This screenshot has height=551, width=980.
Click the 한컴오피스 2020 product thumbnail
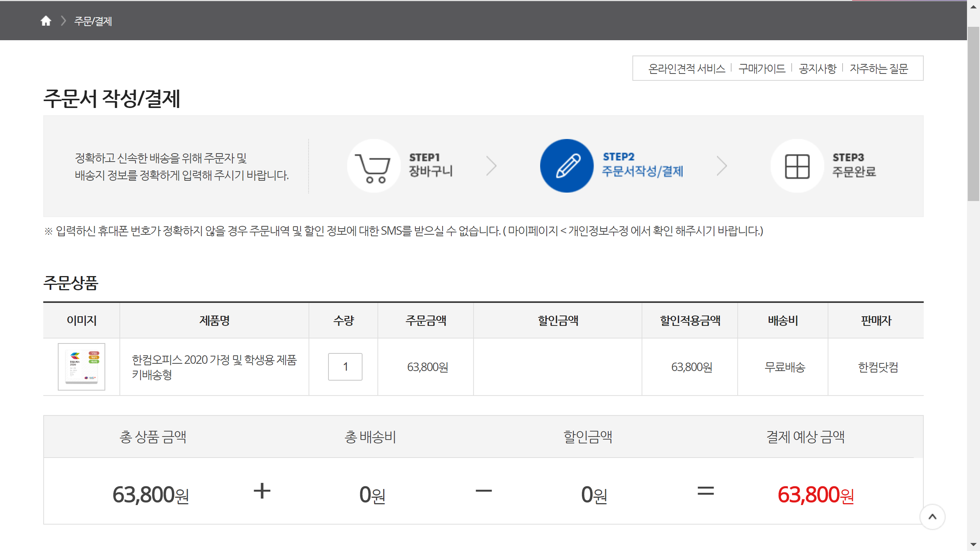[x=82, y=366]
